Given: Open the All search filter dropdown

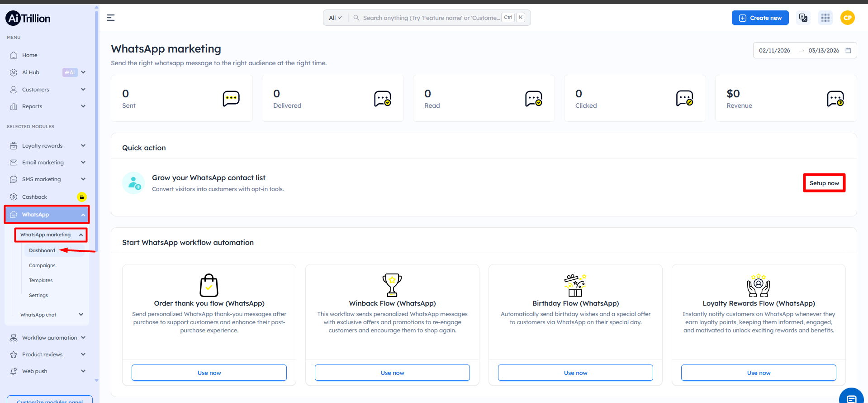Looking at the screenshot, I should (335, 18).
